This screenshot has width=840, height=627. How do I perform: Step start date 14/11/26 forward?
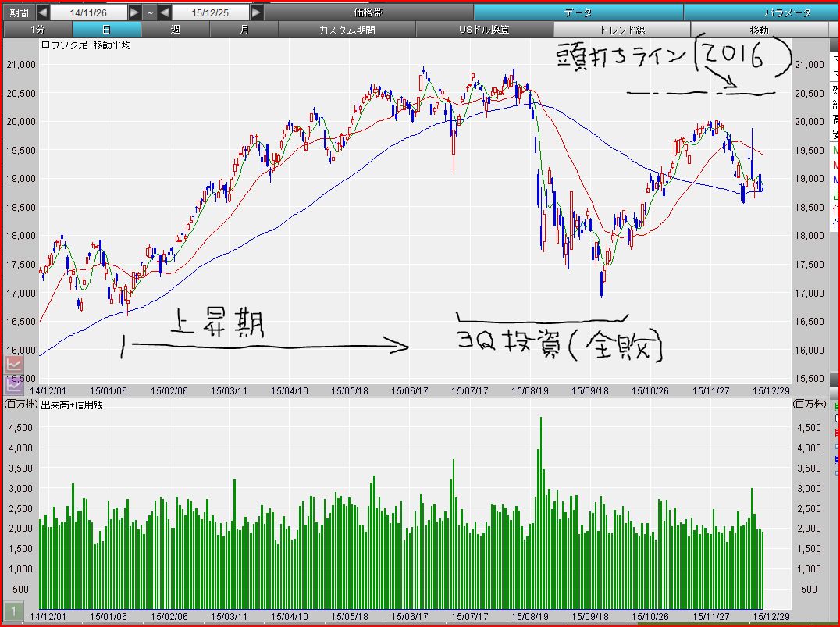[135, 12]
